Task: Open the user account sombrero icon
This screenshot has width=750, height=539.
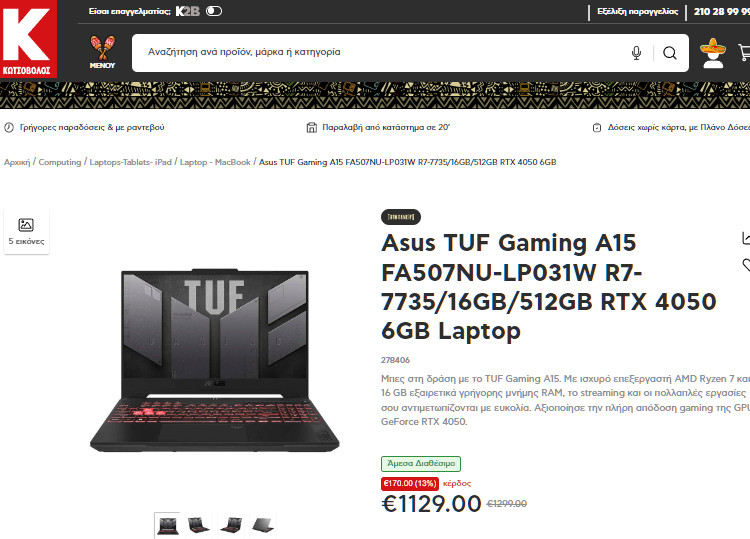Action: tap(713, 53)
